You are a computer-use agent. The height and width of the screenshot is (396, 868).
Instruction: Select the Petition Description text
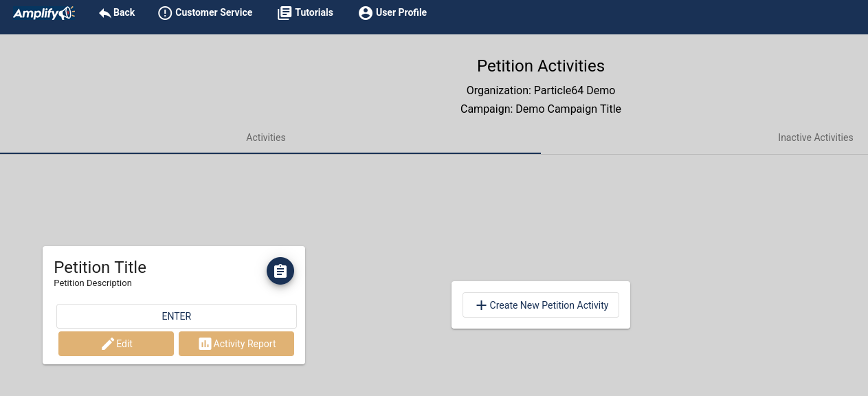tap(93, 283)
